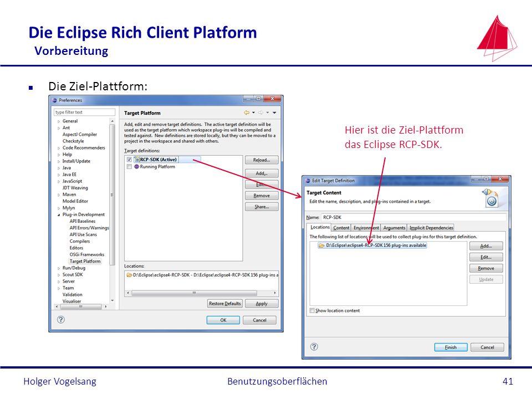Click the forward navigation arrow in Preferences header
The height and width of the screenshot is (399, 532).
pyautogui.click(x=260, y=112)
